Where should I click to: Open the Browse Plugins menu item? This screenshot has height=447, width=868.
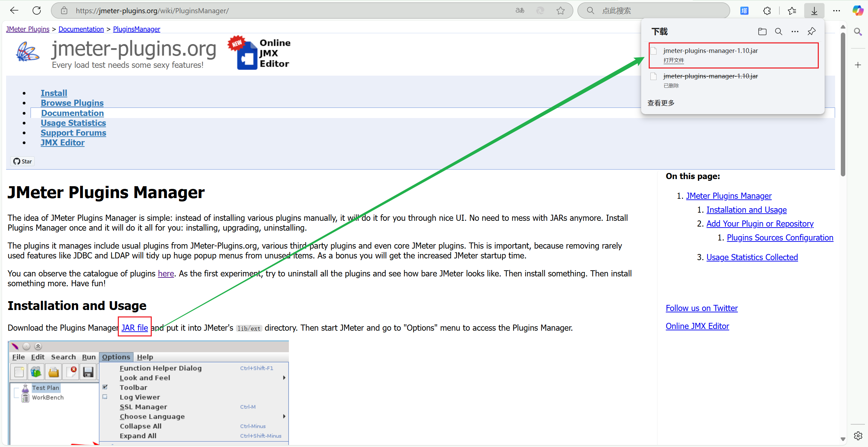coord(72,103)
